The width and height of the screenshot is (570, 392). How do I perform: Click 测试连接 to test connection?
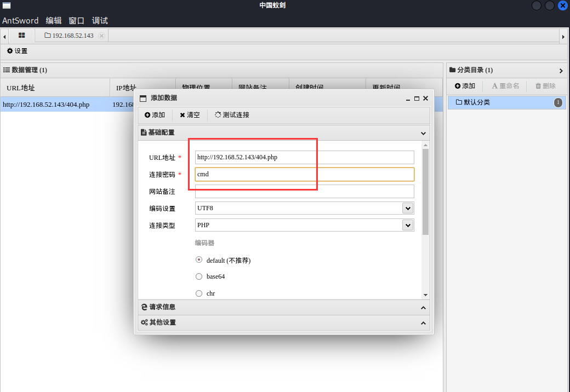pos(232,115)
